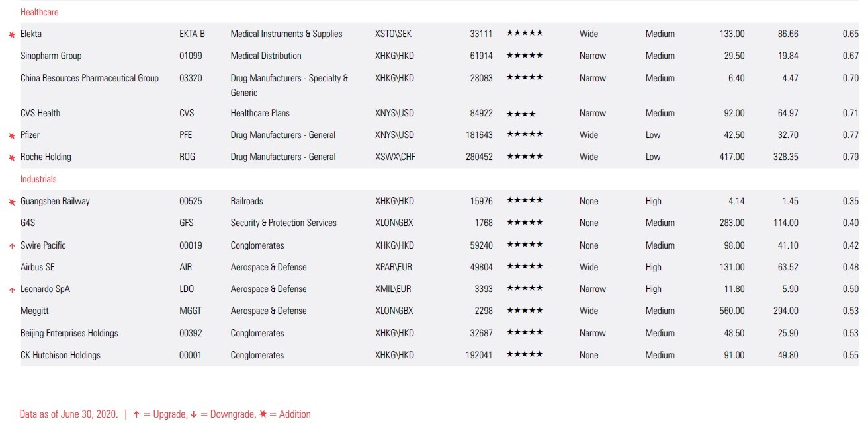Click the upgrade arrow next to Leonardo SpA
Viewport: 868px width, 423px height.
(x=12, y=289)
